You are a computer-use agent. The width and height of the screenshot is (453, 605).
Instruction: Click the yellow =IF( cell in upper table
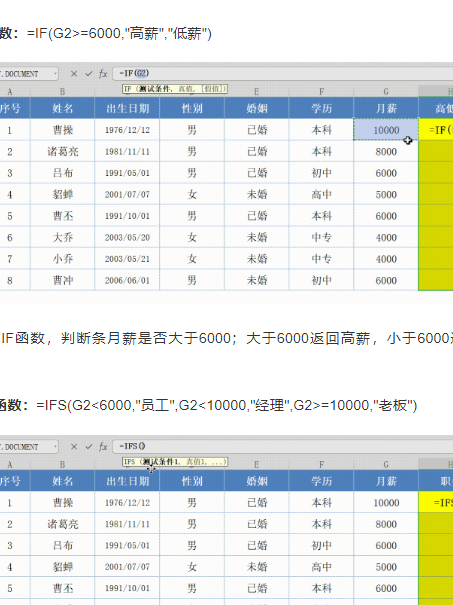click(x=436, y=130)
